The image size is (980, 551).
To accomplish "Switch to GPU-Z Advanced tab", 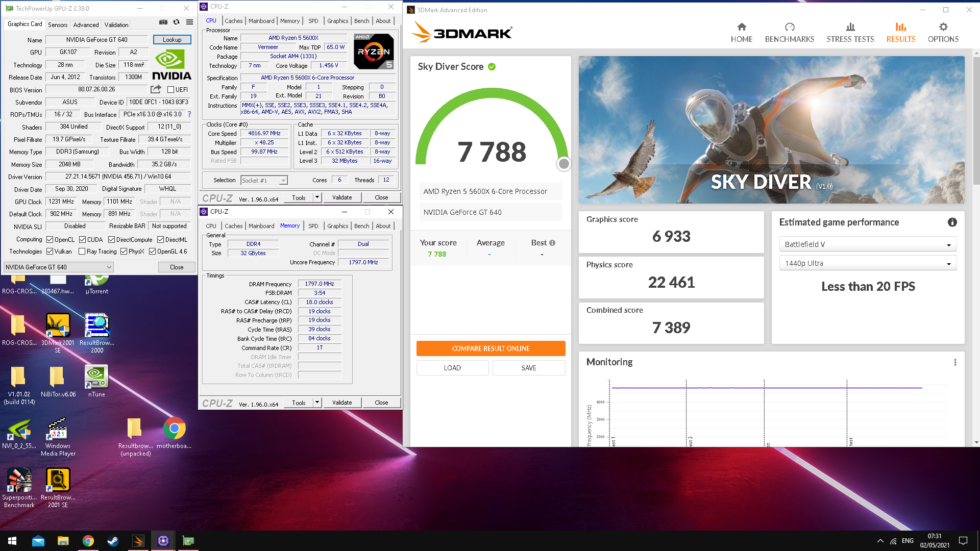I will click(86, 24).
